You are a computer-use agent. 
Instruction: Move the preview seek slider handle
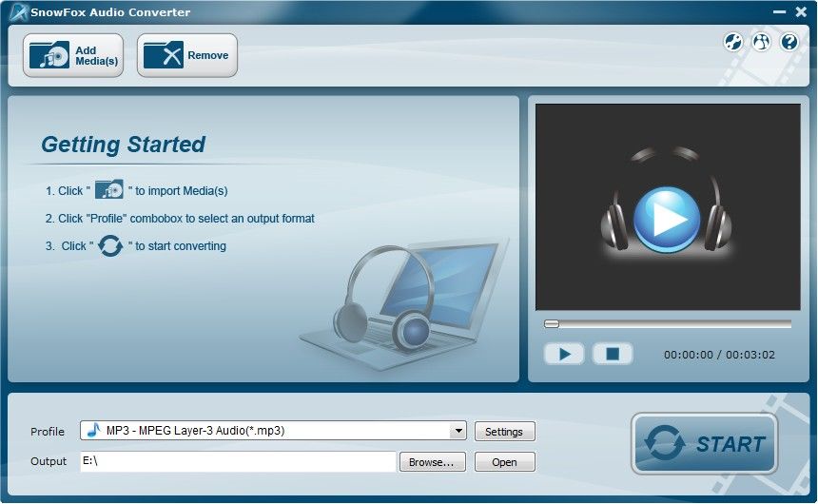pos(552,324)
